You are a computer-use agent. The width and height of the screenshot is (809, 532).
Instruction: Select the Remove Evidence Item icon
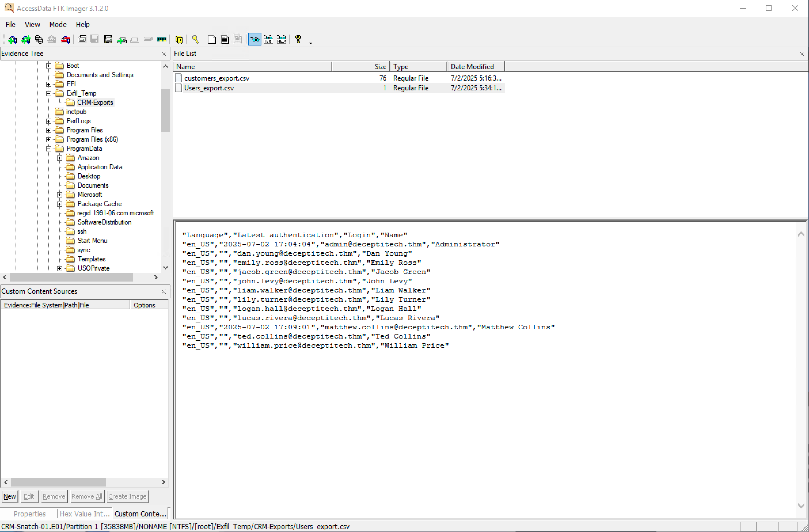point(52,39)
